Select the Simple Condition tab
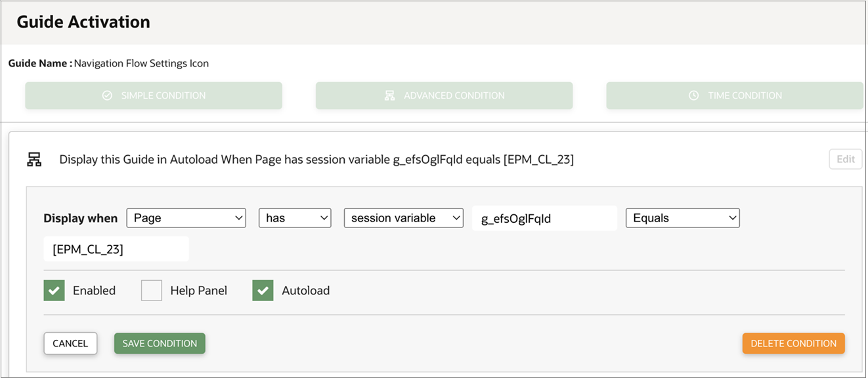868x378 pixels. (x=154, y=96)
